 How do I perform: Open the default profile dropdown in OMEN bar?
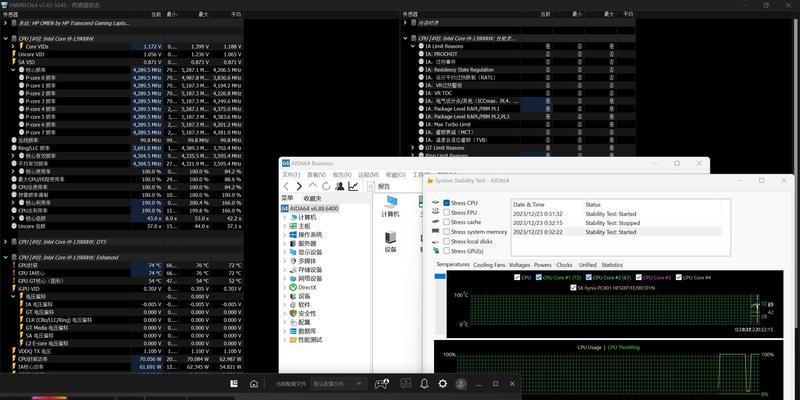(339, 384)
